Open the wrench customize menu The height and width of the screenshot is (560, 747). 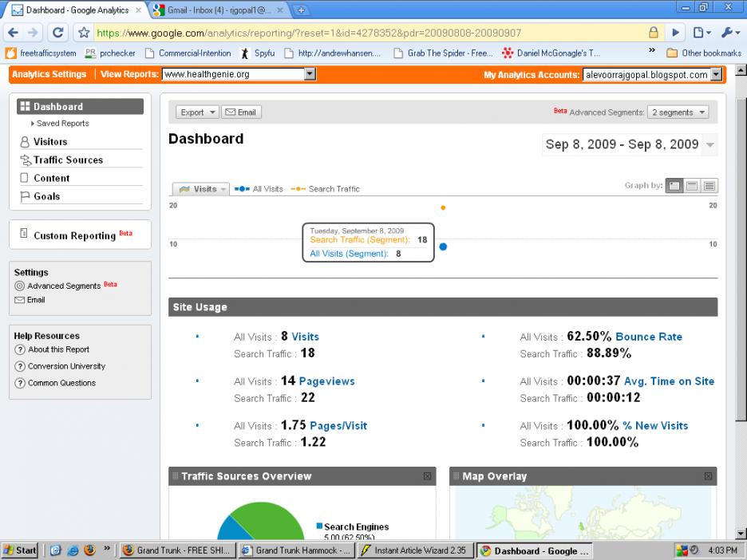730,33
